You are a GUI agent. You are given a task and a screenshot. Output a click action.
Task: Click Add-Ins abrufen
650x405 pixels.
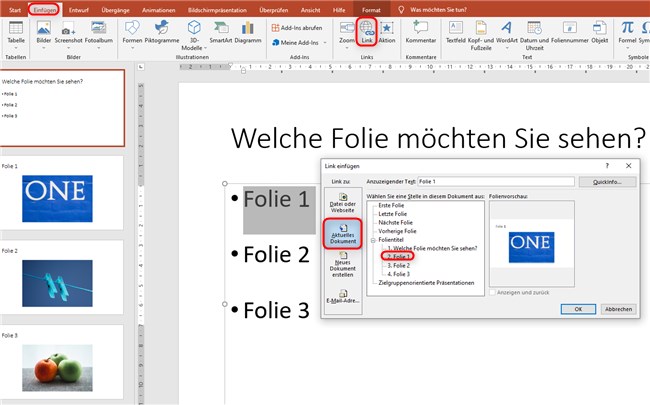click(x=297, y=28)
